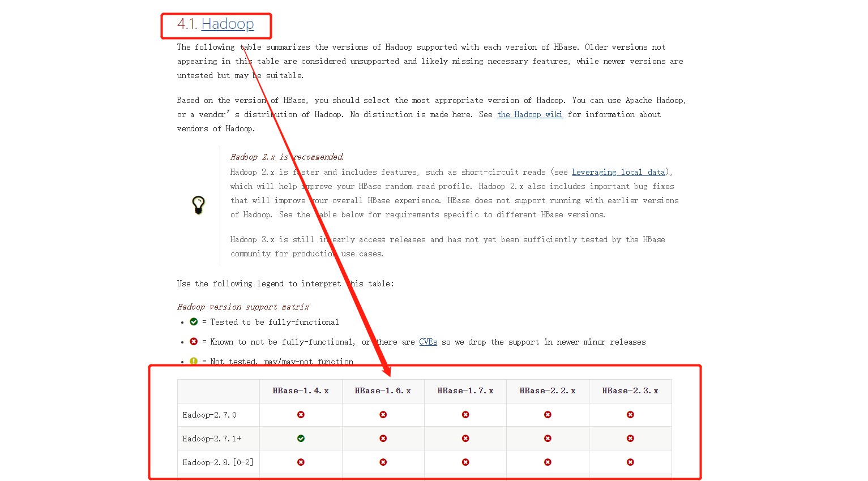The width and height of the screenshot is (868, 481).
Task: Click status icon for Hadoop-2.7.0 under HBase-2.2.x
Action: pos(548,415)
